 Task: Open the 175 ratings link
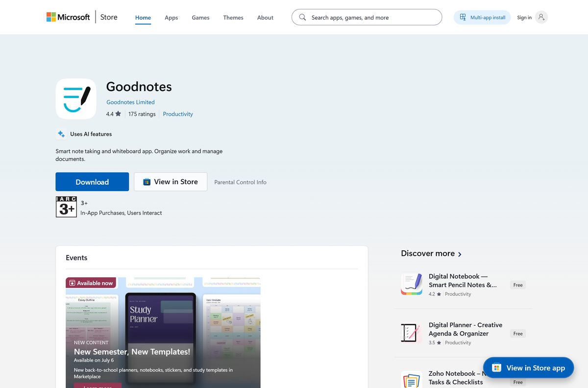tap(142, 114)
